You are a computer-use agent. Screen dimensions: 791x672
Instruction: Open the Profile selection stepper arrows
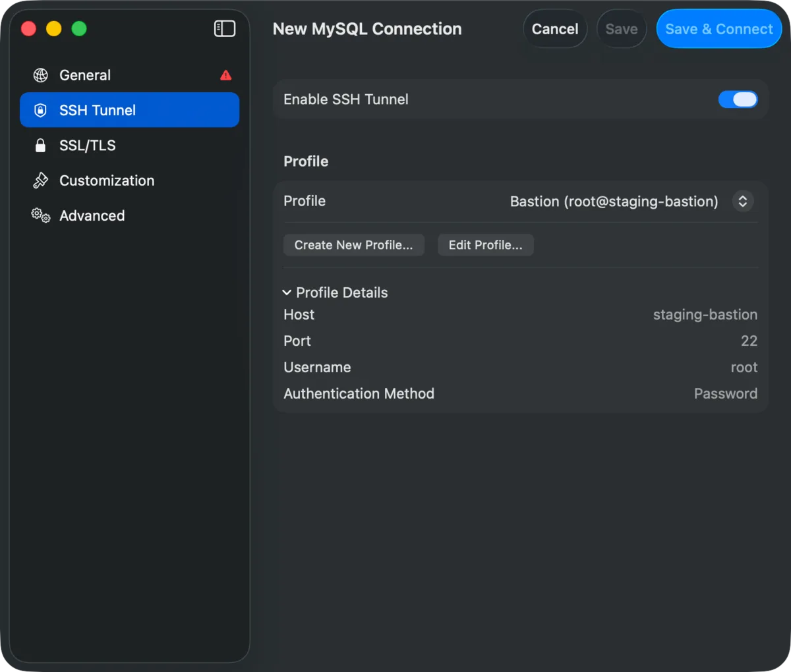point(743,201)
